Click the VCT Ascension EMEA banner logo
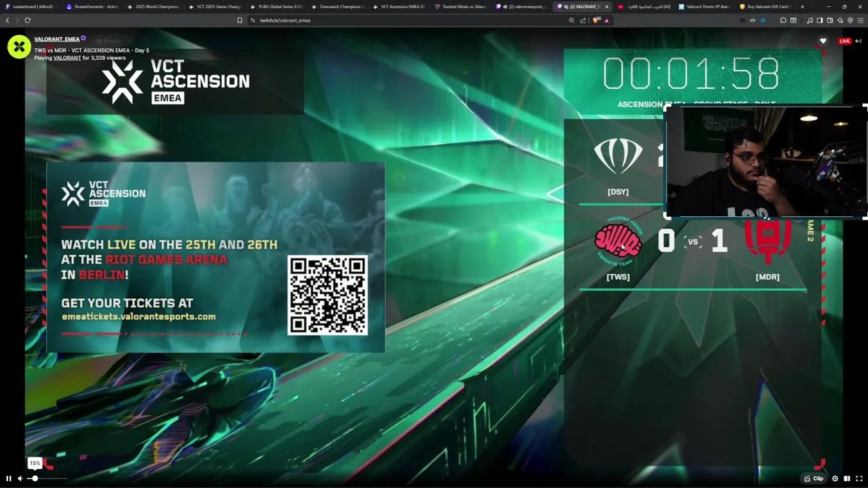 click(176, 81)
